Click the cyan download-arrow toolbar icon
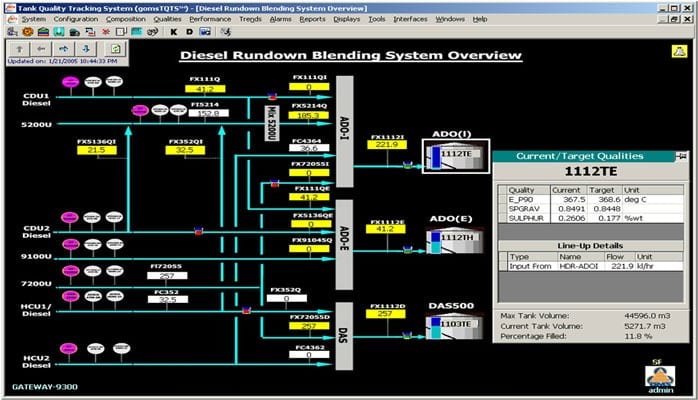Image resolution: width=698 pixels, height=400 pixels. pyautogui.click(x=59, y=32)
